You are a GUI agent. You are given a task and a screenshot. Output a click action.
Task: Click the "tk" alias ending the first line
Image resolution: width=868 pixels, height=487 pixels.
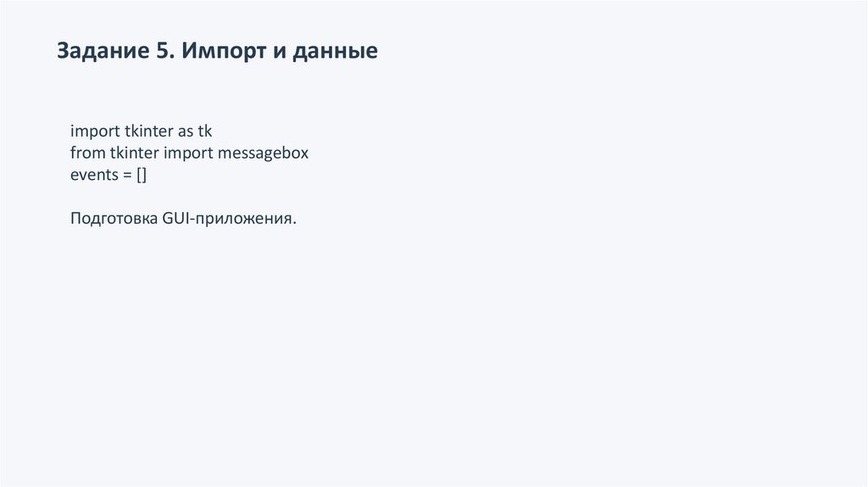tap(205, 132)
